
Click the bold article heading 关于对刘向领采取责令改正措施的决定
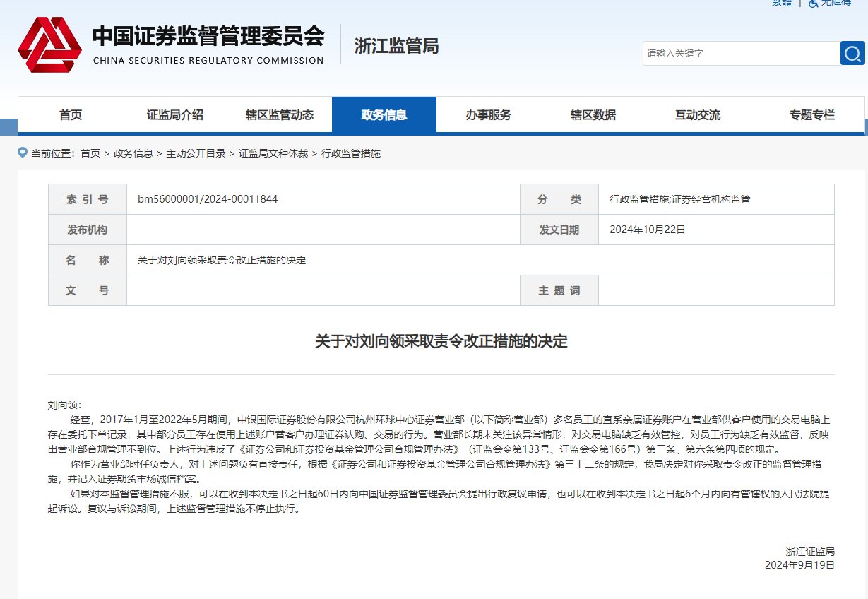pos(441,341)
